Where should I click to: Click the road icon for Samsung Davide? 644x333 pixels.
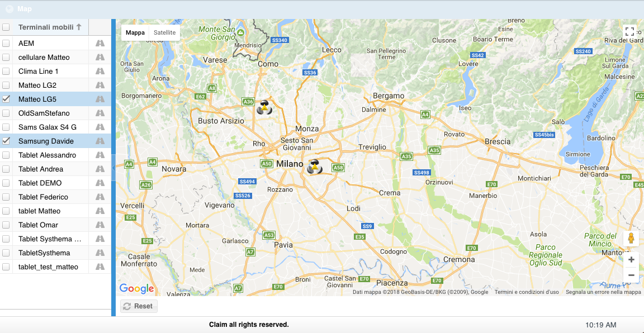pos(100,141)
